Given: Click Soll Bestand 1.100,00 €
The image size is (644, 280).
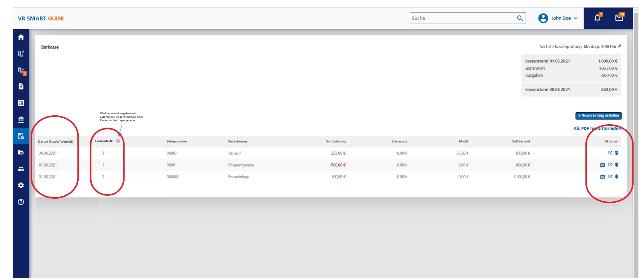Looking at the screenshot, I should pyautogui.click(x=522, y=177).
